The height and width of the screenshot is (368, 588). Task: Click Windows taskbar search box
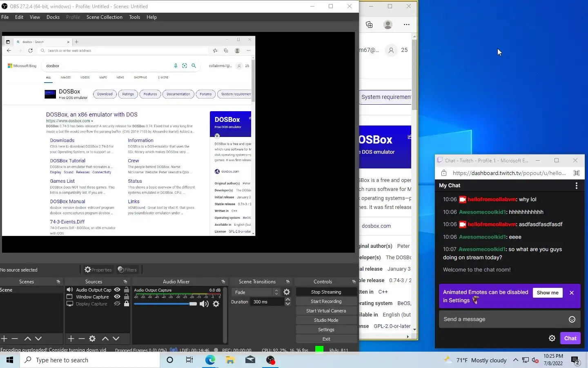tap(90, 360)
